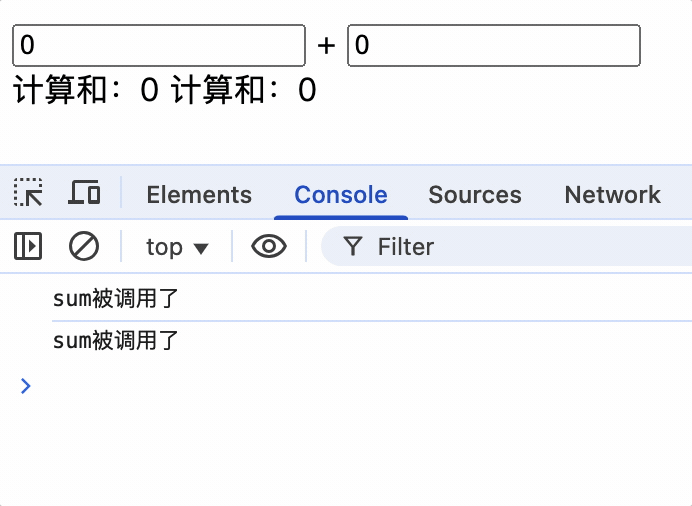Toggle the device toolbar icon
Image resolution: width=692 pixels, height=506 pixels.
(85, 192)
